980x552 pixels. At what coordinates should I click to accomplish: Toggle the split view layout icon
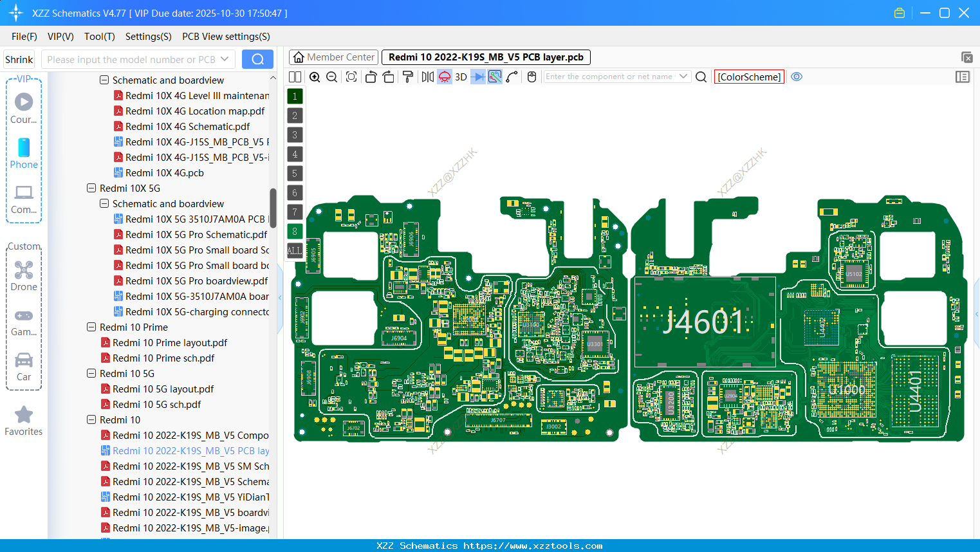(x=295, y=77)
